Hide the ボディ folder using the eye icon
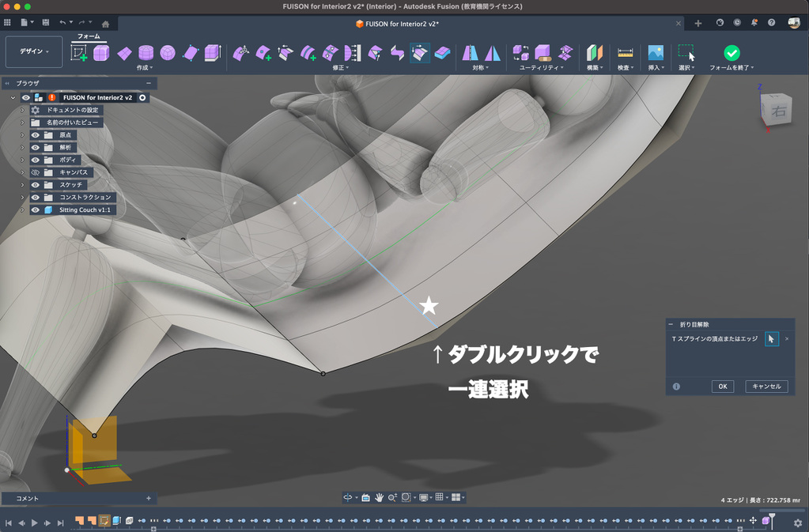809x532 pixels. (36, 160)
